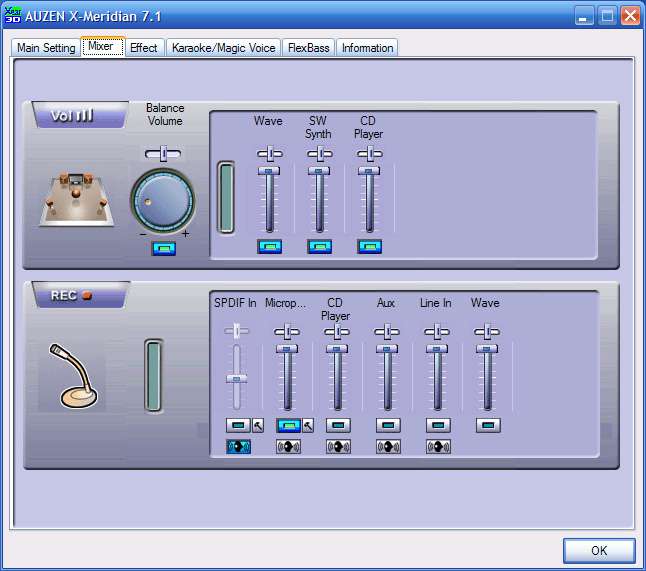Toggle mute for playback CD Player

(x=370, y=246)
